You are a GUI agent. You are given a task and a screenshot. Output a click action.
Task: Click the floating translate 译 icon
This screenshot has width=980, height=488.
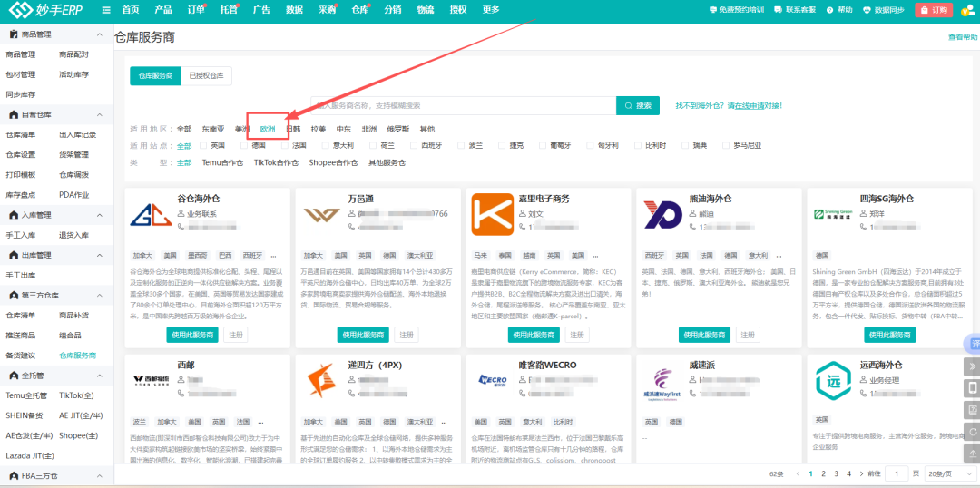tap(973, 344)
